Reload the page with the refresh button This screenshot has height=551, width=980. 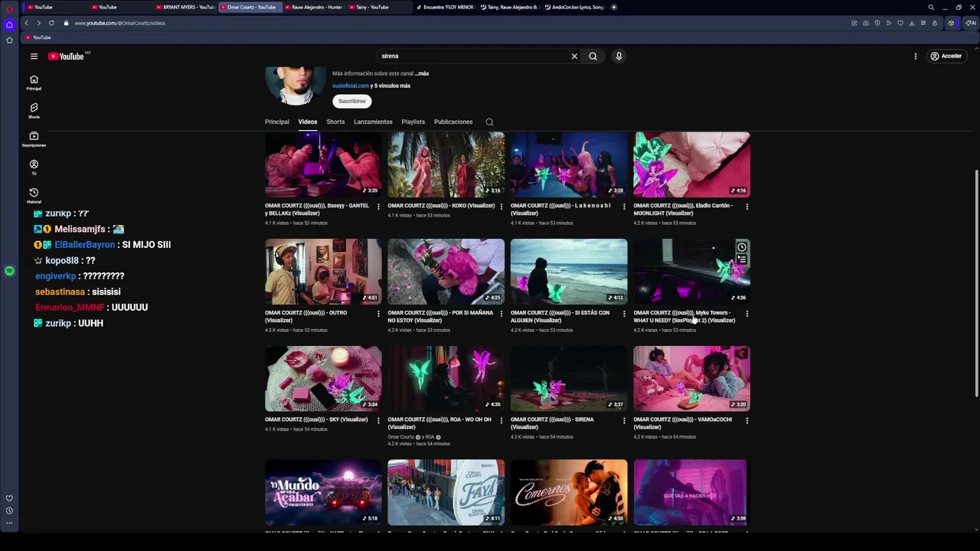coord(51,23)
